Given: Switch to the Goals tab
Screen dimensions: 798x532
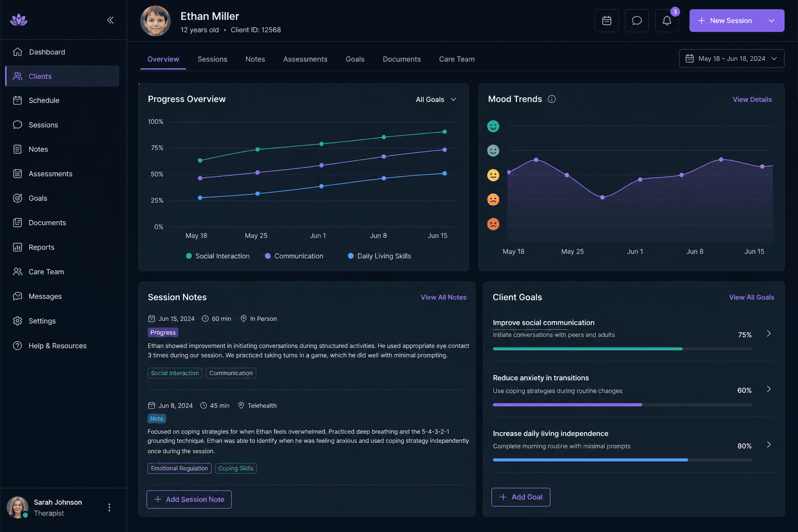Looking at the screenshot, I should (x=355, y=59).
